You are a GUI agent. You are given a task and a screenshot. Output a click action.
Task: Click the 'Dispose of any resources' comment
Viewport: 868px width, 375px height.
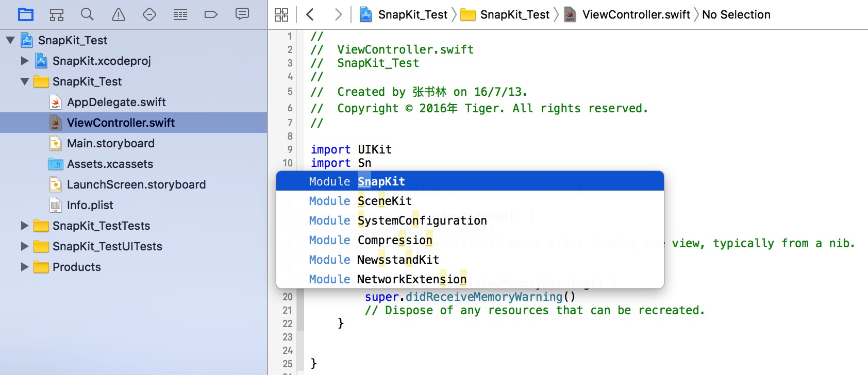[x=535, y=310]
